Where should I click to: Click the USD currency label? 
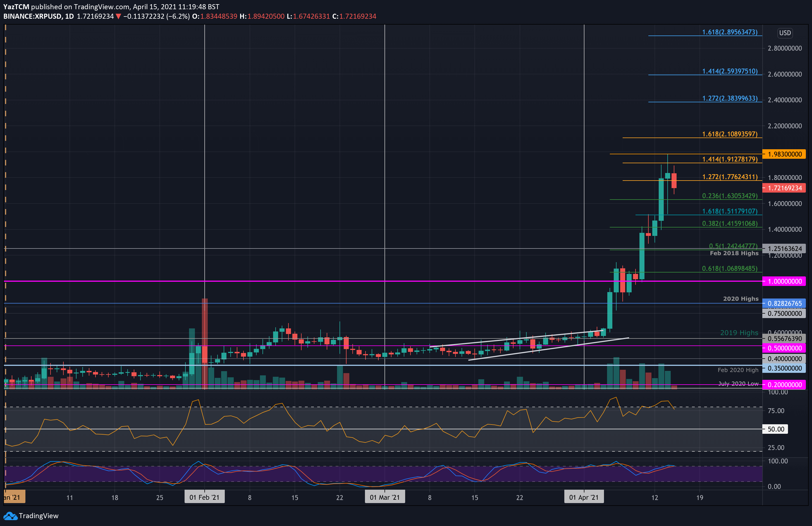(x=785, y=33)
